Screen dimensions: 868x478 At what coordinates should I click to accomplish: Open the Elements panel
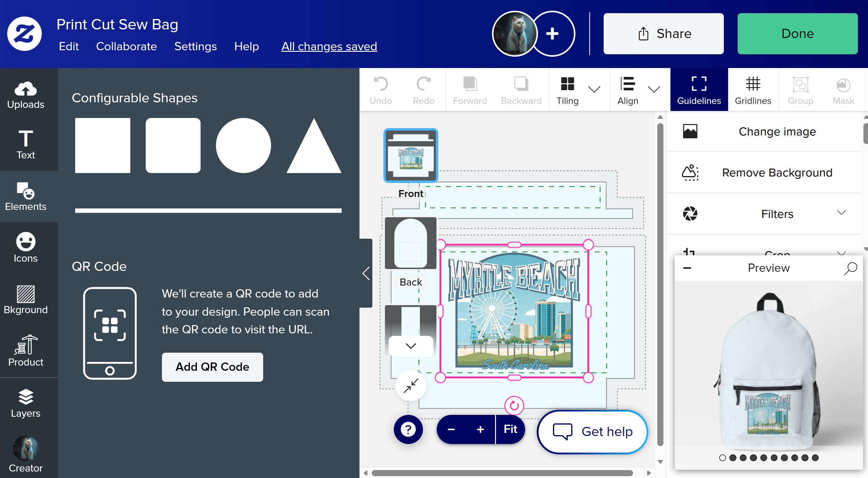[25, 197]
